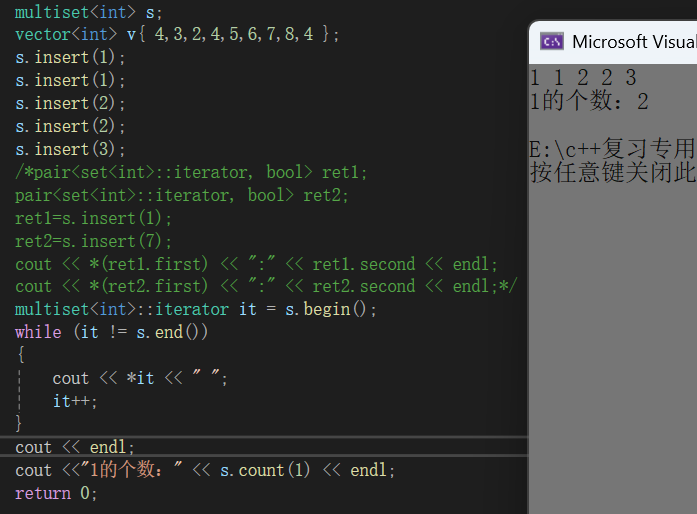Click the first 's.insert(1);' line
This screenshot has width=697, height=514.
(x=70, y=57)
